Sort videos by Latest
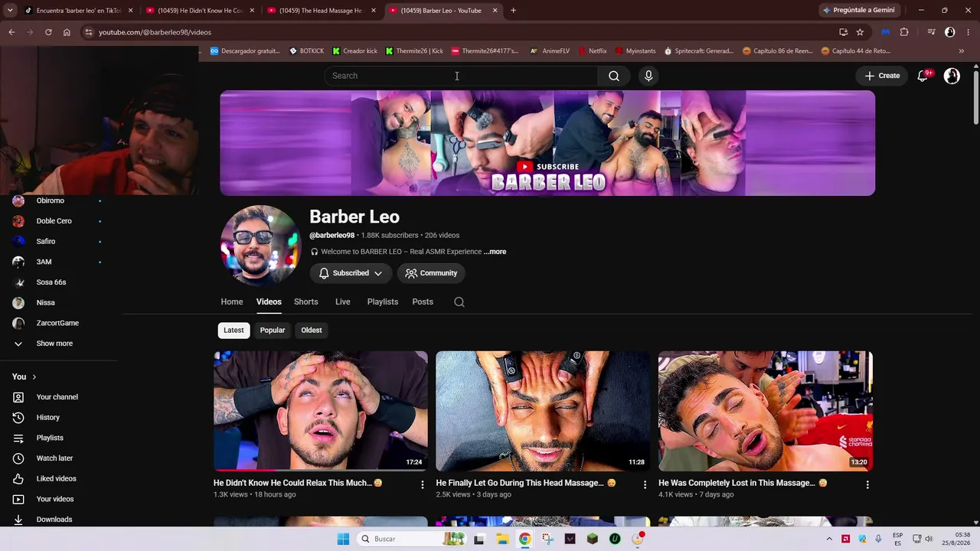Screen dimensions: 980x551 point(234,330)
